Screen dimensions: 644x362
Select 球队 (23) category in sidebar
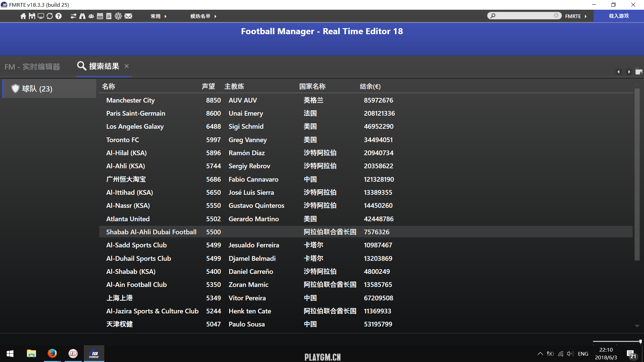[x=49, y=88]
